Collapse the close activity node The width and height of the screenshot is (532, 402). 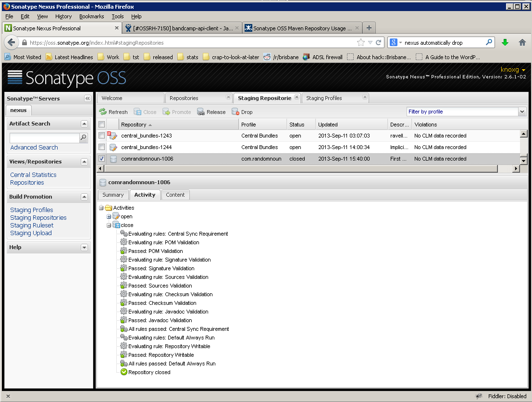pos(109,225)
